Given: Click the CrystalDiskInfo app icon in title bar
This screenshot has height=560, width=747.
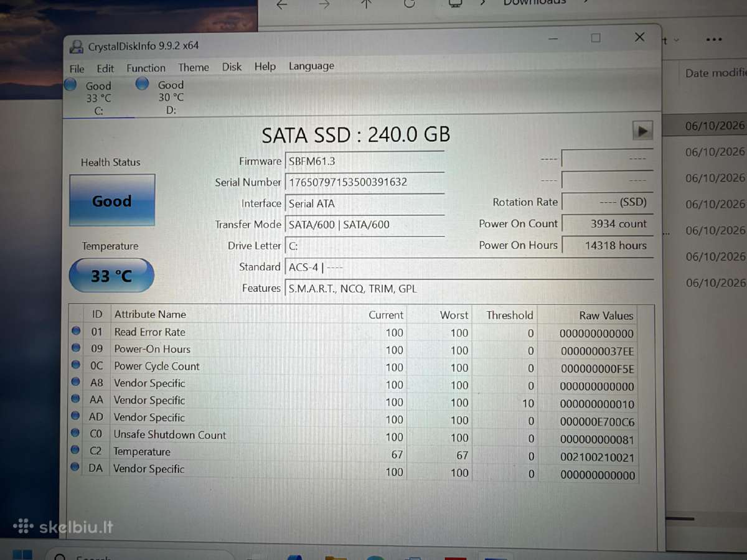Looking at the screenshot, I should 77,46.
